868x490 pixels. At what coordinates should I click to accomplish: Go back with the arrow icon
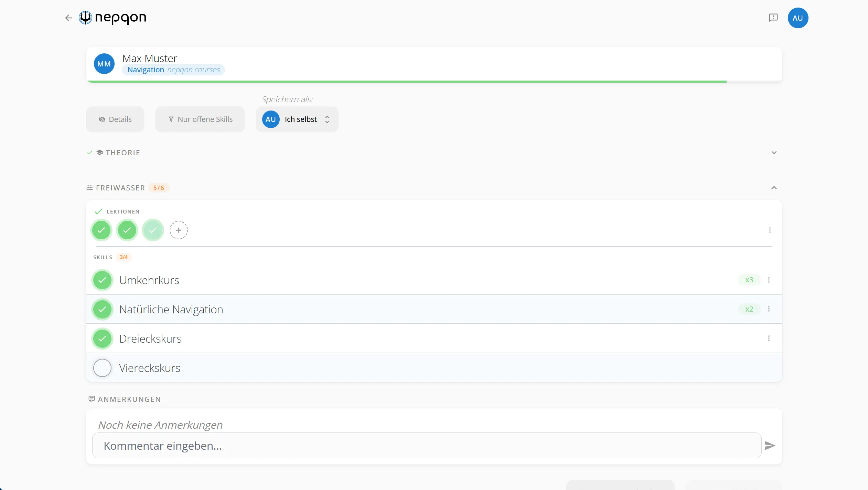tap(68, 18)
